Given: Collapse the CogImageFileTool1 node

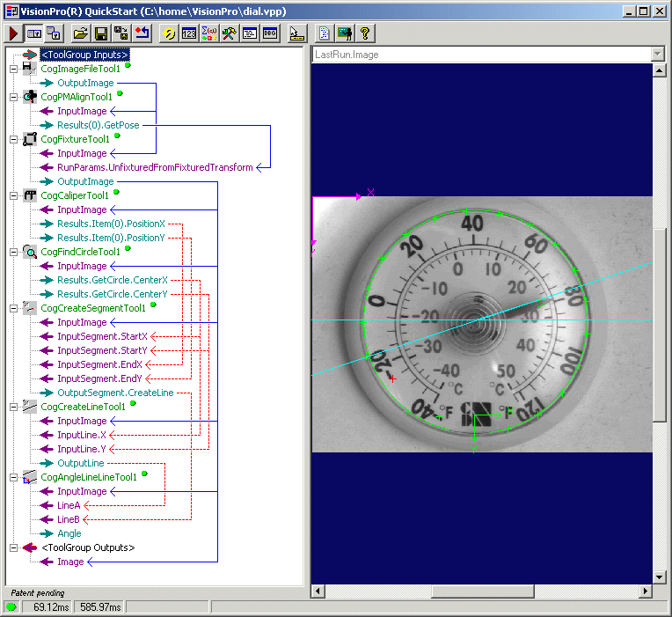Looking at the screenshot, I should click(14, 69).
